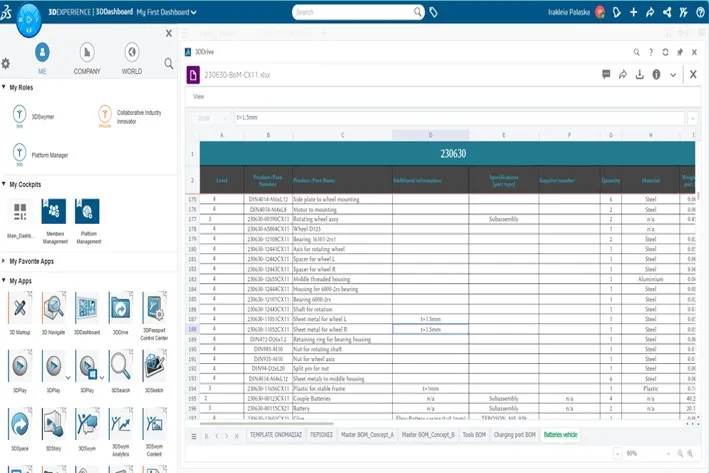This screenshot has width=709, height=473.
Task: Open the settings gear in left panel
Action: coord(5,63)
